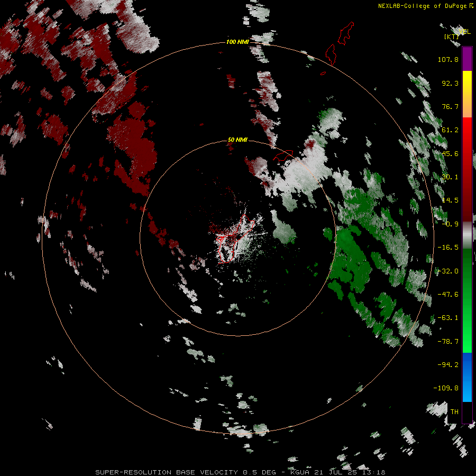Pick the black TH segment of the color bar
The height and width of the screenshot is (476, 476).
[x=467, y=412]
